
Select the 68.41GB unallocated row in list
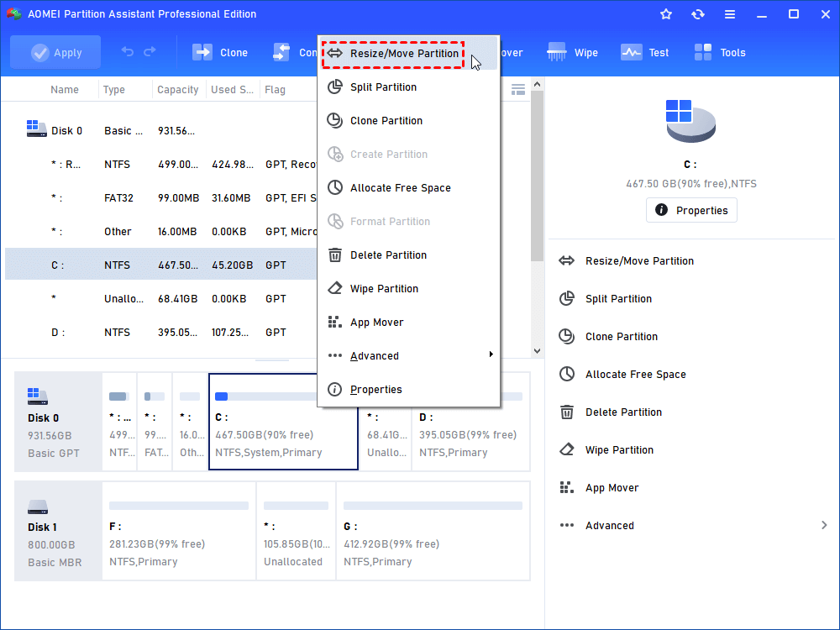tap(160, 298)
